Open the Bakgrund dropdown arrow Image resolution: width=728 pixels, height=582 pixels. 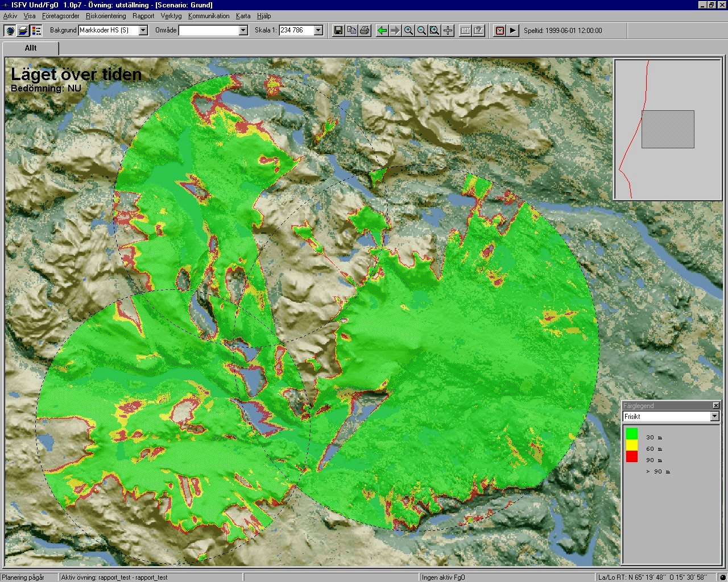(x=143, y=30)
